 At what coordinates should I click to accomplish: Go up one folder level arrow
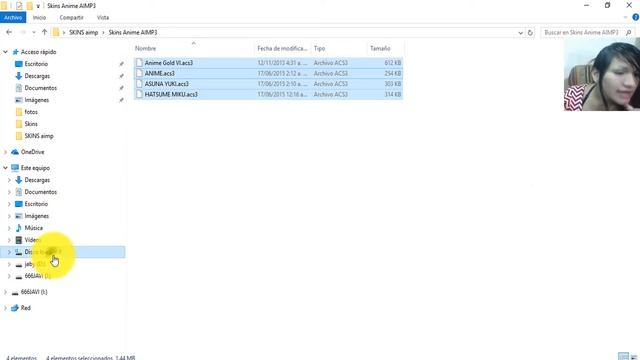[x=44, y=32]
